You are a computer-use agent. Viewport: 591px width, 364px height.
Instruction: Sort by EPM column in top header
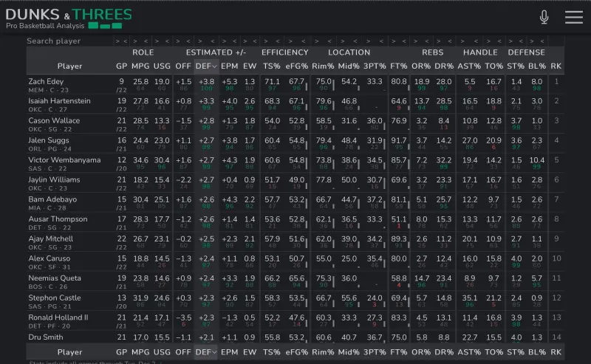click(x=230, y=66)
